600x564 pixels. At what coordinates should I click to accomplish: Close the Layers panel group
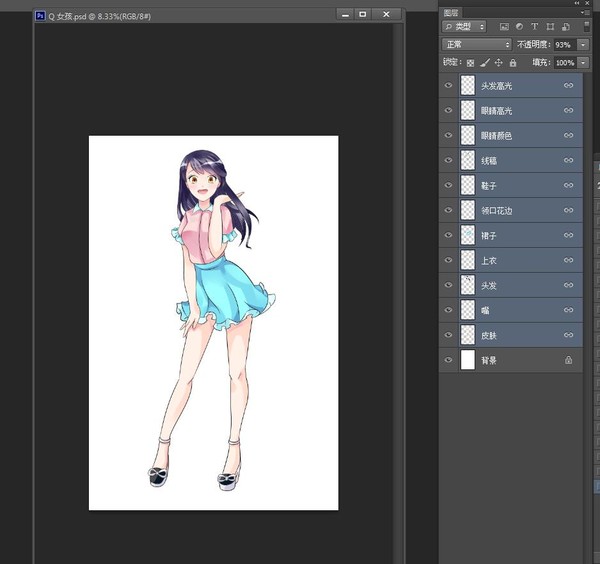coord(587,3)
